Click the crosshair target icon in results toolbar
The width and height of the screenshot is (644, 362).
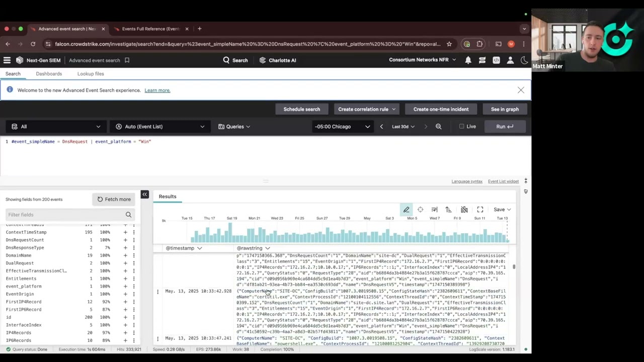tap(420, 210)
